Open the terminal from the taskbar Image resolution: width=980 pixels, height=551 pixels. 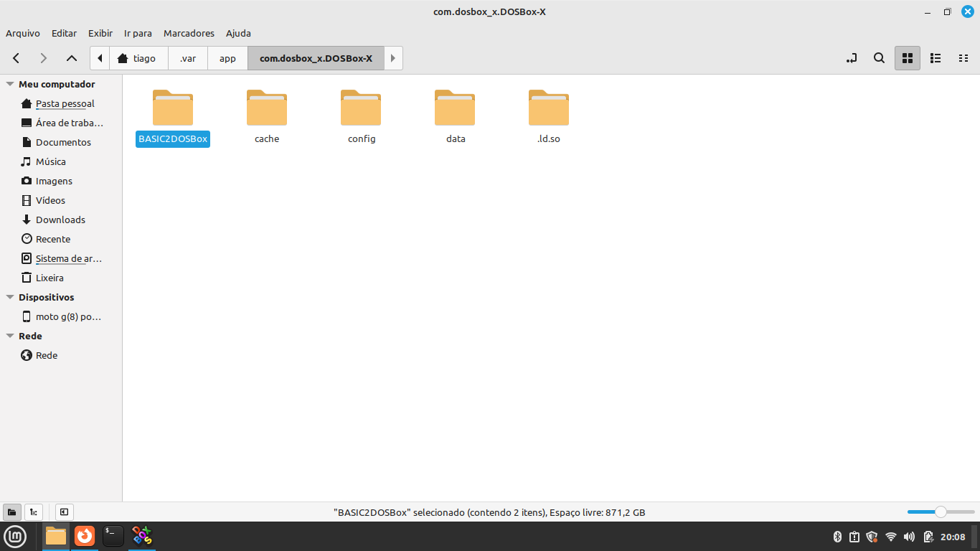click(x=113, y=535)
